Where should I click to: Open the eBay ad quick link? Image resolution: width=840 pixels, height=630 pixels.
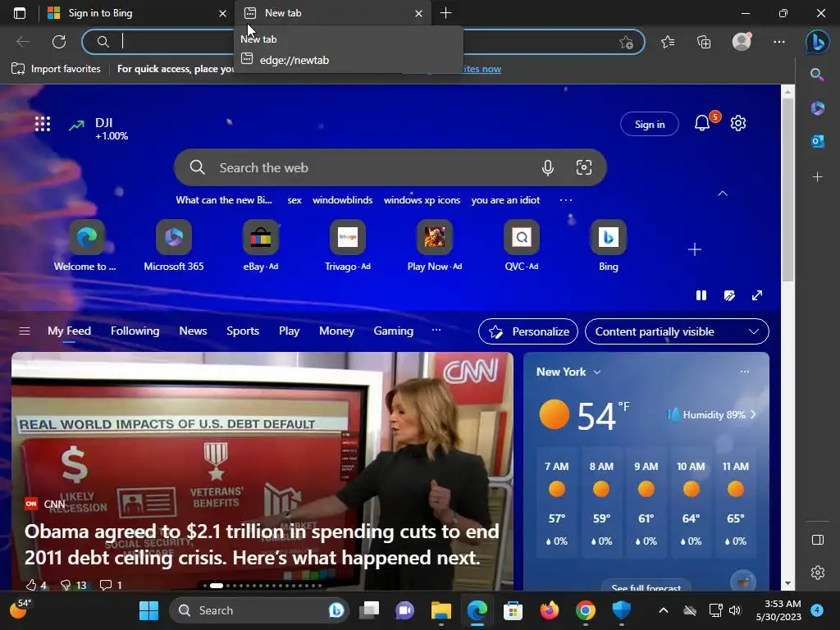click(261, 245)
